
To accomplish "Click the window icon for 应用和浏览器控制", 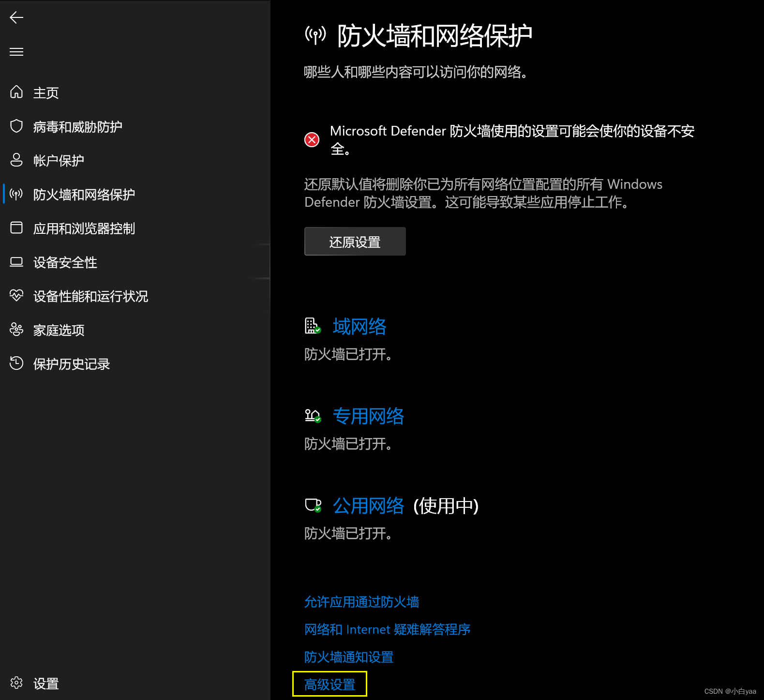I will pyautogui.click(x=16, y=228).
